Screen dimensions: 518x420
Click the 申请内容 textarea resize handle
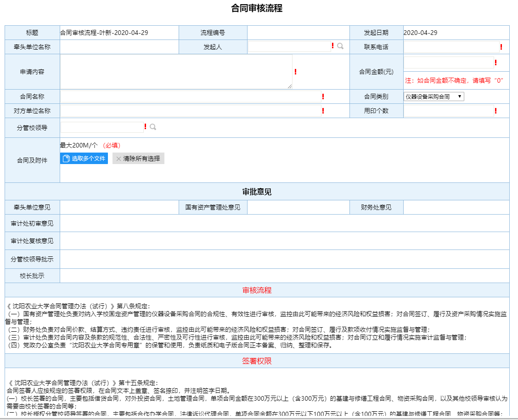[x=290, y=86]
